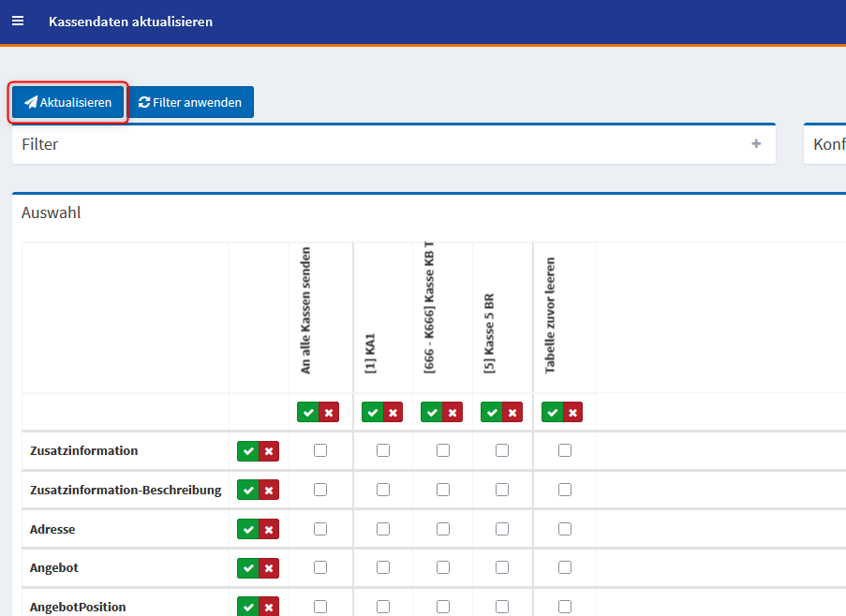Click red X under [1] KA1 column
The width and height of the screenshot is (846, 616).
tap(393, 412)
